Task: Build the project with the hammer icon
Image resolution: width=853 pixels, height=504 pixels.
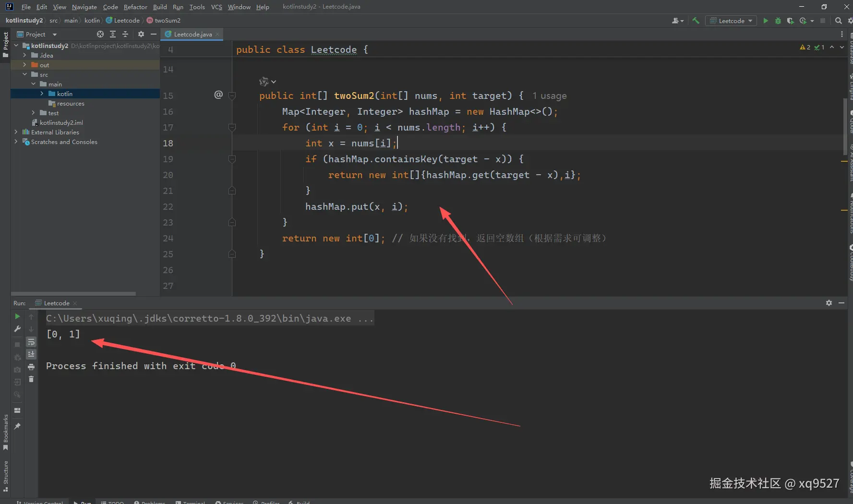Action: pyautogui.click(x=696, y=21)
